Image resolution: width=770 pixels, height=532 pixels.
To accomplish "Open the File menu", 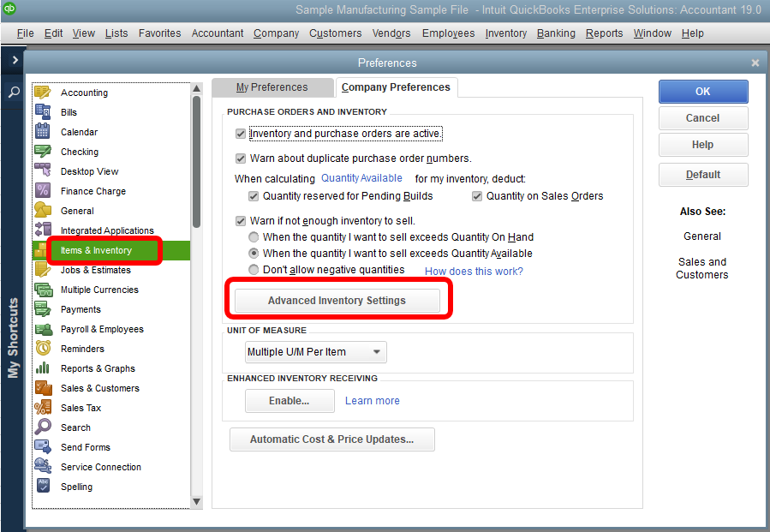I will (x=25, y=33).
